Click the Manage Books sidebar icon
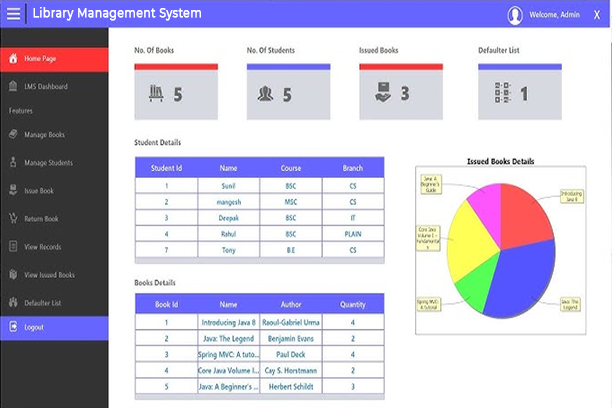The width and height of the screenshot is (612, 408). (x=13, y=135)
